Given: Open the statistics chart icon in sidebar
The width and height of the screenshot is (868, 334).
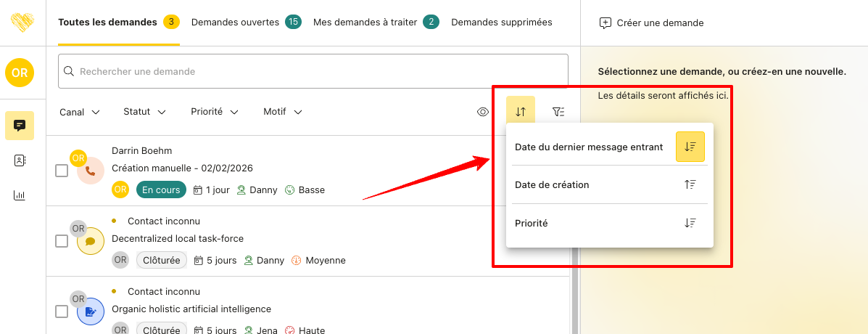Looking at the screenshot, I should (20, 195).
